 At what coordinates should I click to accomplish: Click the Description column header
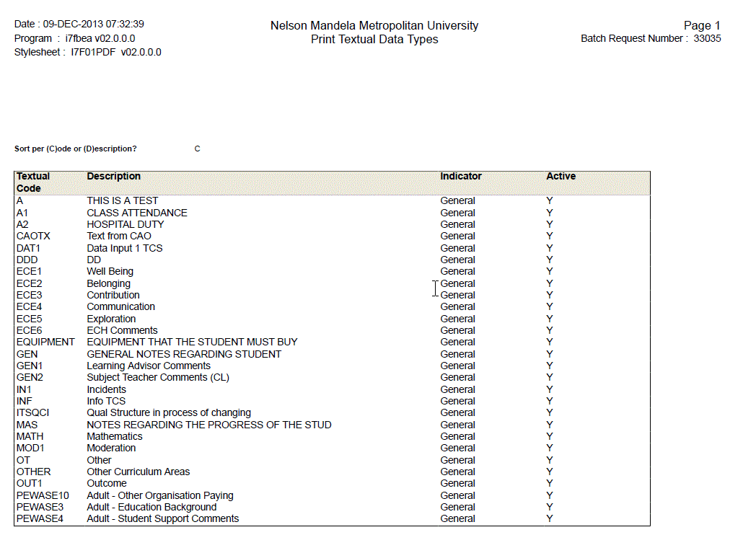113,176
